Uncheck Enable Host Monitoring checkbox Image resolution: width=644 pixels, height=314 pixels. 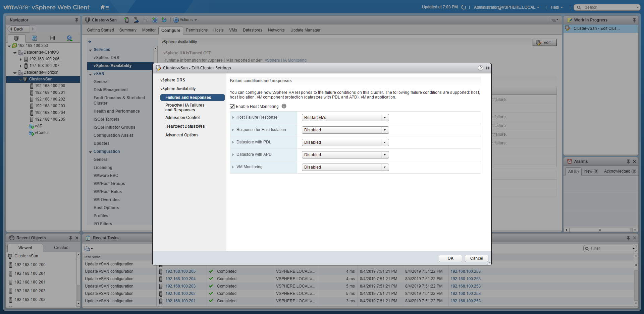[x=232, y=107]
